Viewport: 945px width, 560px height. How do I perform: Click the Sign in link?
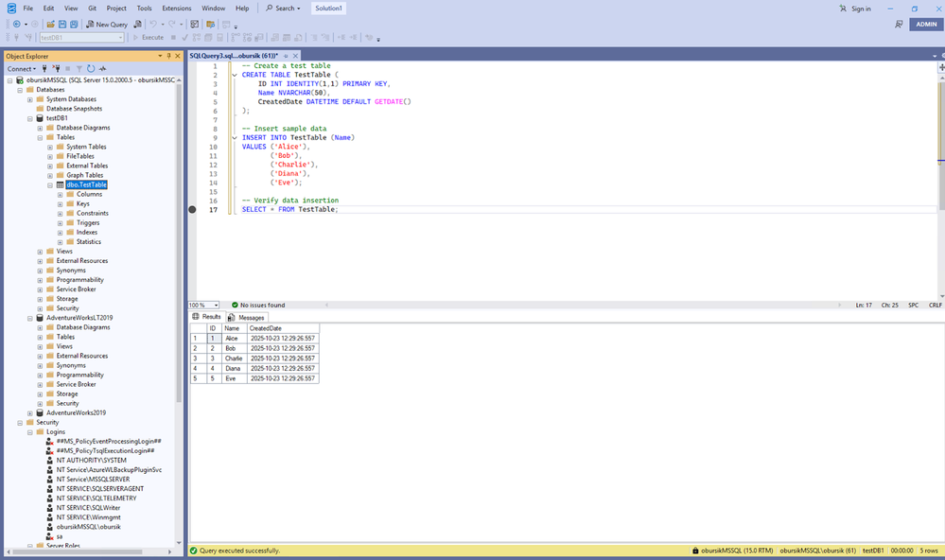point(860,9)
